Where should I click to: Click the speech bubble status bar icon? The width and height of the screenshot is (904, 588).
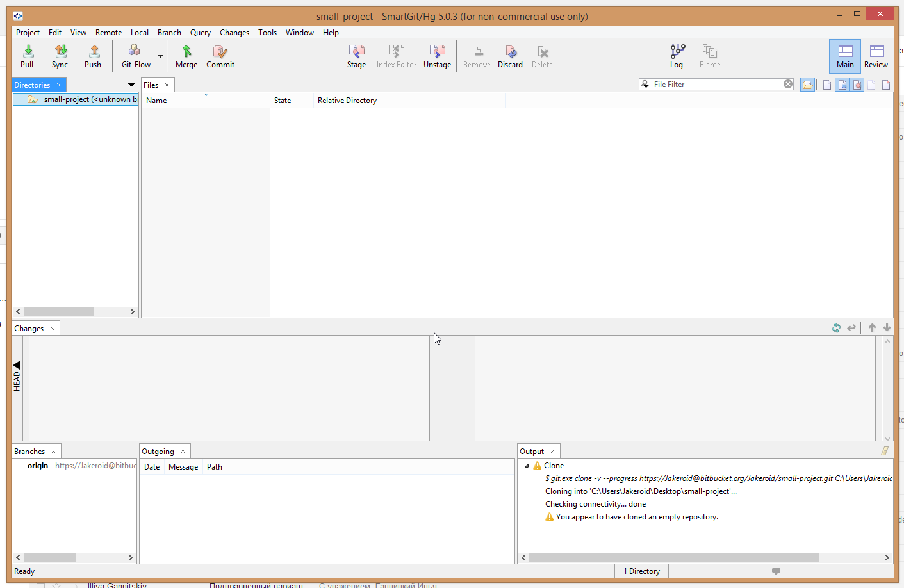[776, 571]
